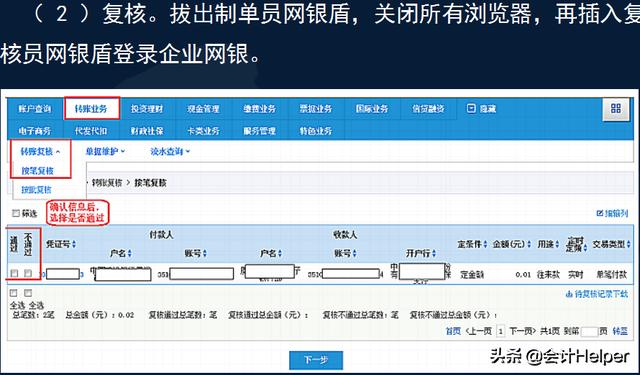
Task: Check the 全选 box under 通过 column
Action: tap(13, 293)
